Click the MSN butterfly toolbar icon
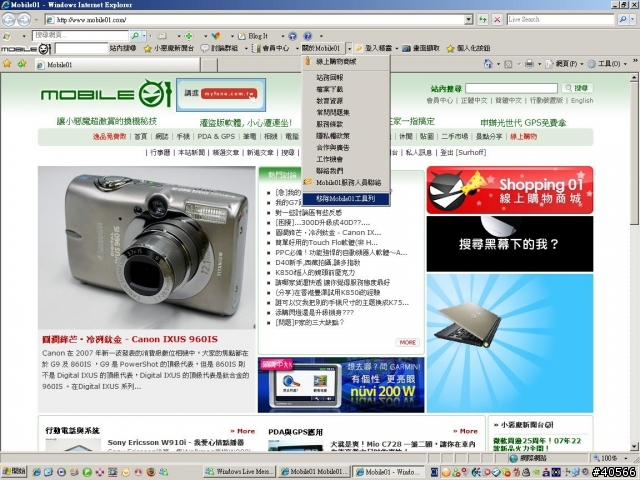 click(x=216, y=36)
